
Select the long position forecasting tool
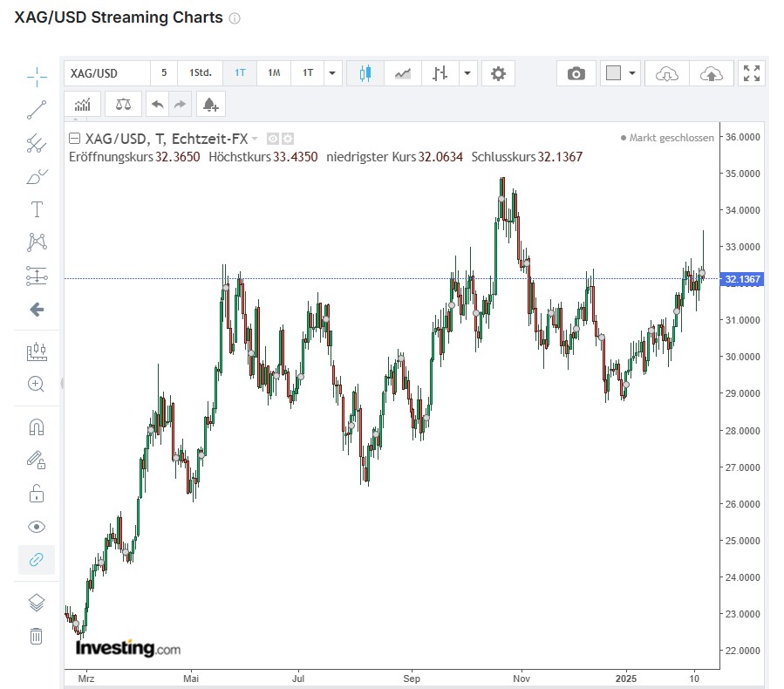pos(37,276)
